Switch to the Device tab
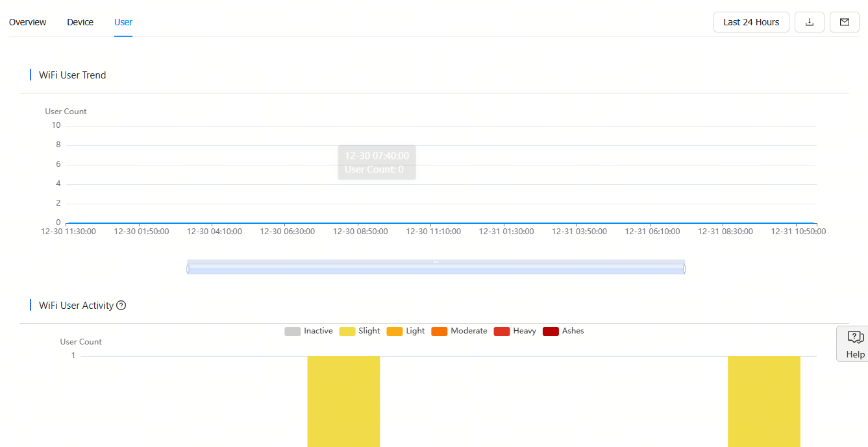The width and height of the screenshot is (868, 447). (80, 22)
